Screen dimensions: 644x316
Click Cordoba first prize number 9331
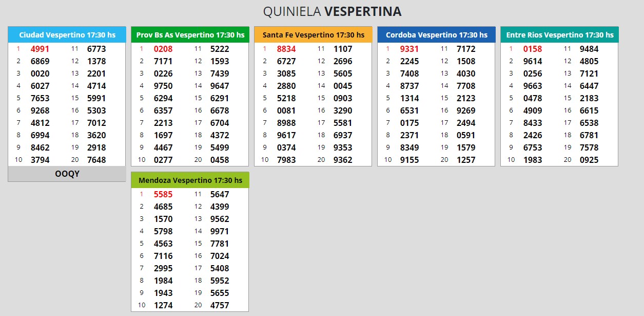coord(409,49)
